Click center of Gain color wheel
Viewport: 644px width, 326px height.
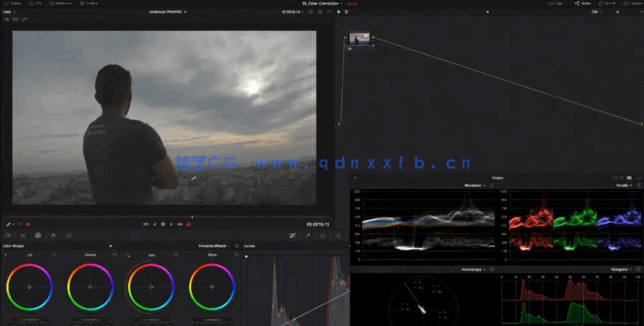(x=151, y=287)
